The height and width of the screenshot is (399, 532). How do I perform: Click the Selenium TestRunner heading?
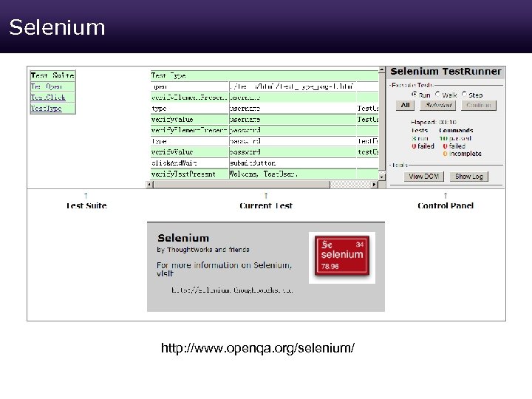(446, 71)
